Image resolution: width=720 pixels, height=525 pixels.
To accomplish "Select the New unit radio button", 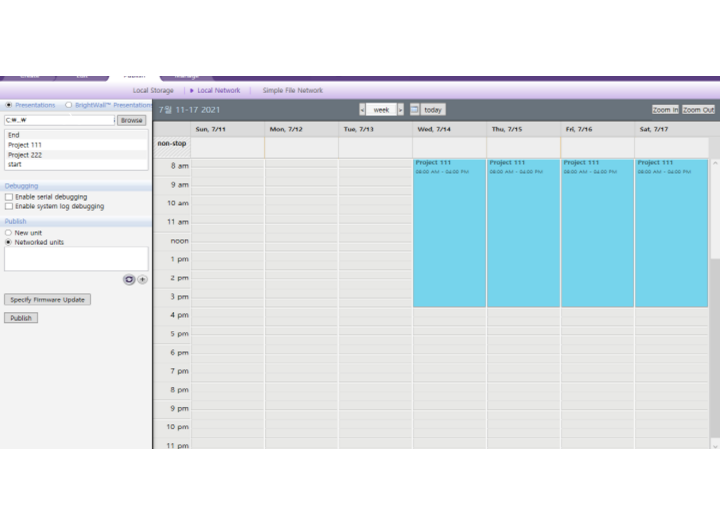I will coord(9,232).
